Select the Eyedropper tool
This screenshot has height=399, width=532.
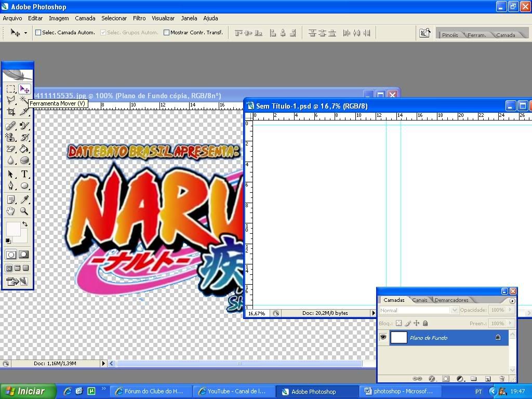24,199
